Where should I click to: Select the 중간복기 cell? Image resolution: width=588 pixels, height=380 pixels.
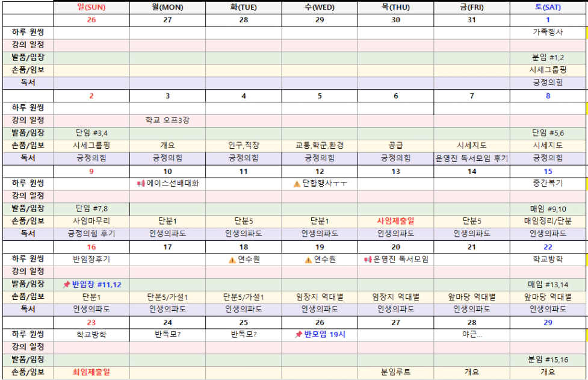pos(548,184)
